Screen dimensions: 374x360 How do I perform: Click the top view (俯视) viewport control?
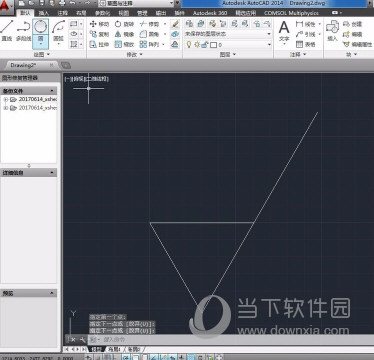[x=78, y=79]
